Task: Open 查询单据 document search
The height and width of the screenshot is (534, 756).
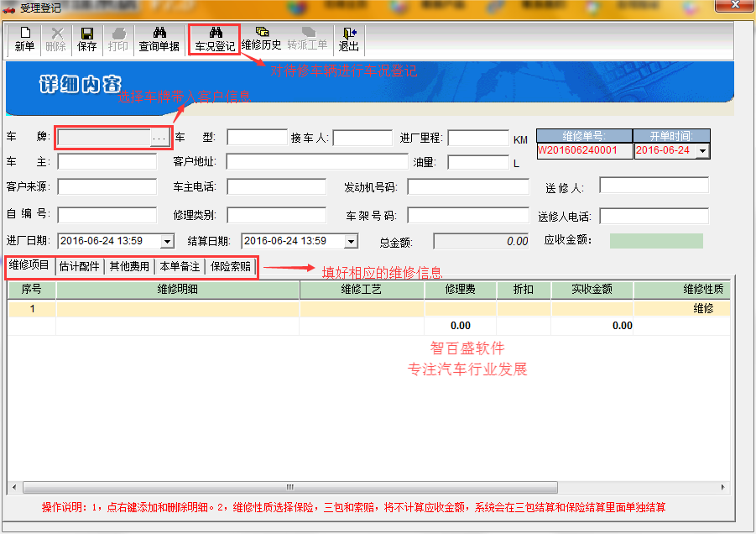Action: [x=159, y=39]
